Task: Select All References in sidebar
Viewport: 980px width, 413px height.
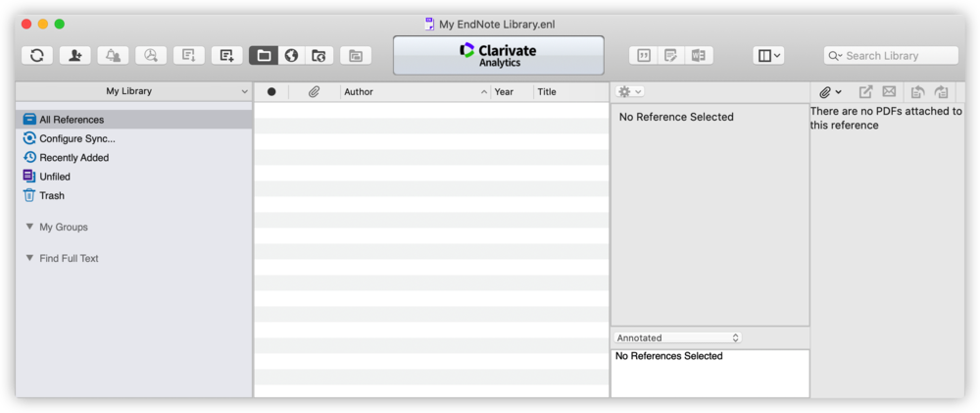Action: [x=133, y=120]
